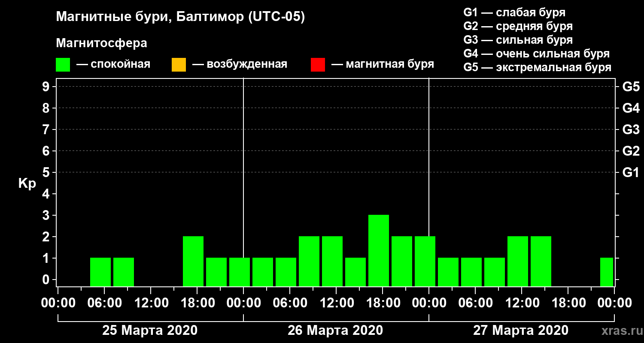Viewport: 644px width, 343px height.
Task: Click the G3 label on right axis
Action: point(631,129)
